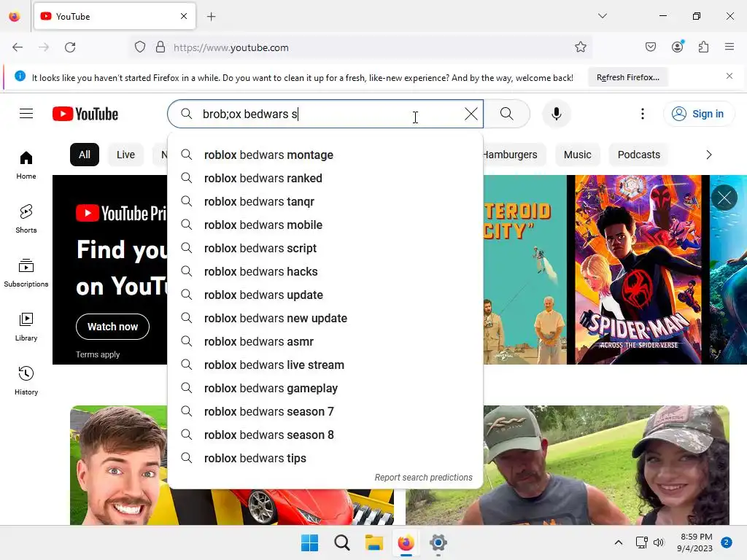Show more filter chips with right arrow
Image resolution: width=747 pixels, height=560 pixels.
[x=709, y=155]
